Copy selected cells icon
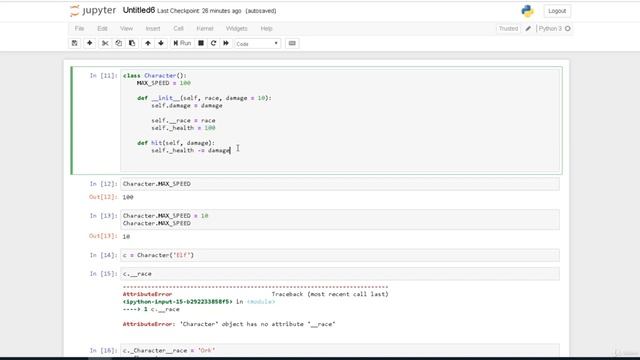 (x=118, y=43)
